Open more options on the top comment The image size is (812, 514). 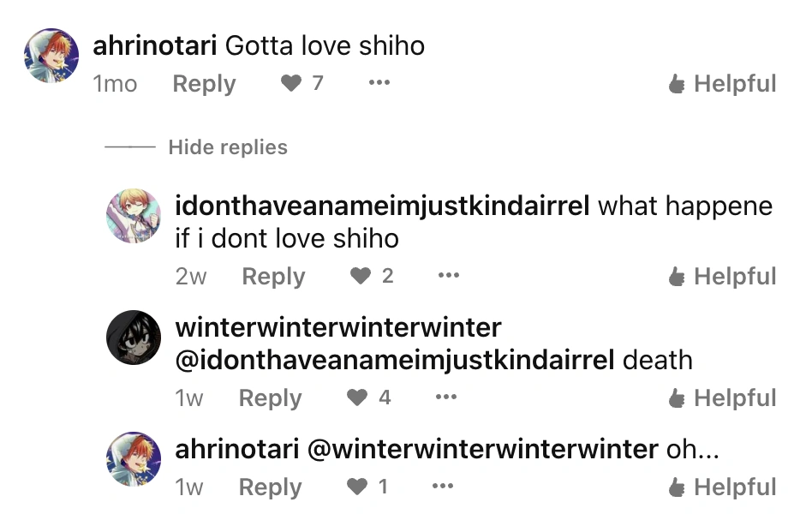[x=379, y=83]
